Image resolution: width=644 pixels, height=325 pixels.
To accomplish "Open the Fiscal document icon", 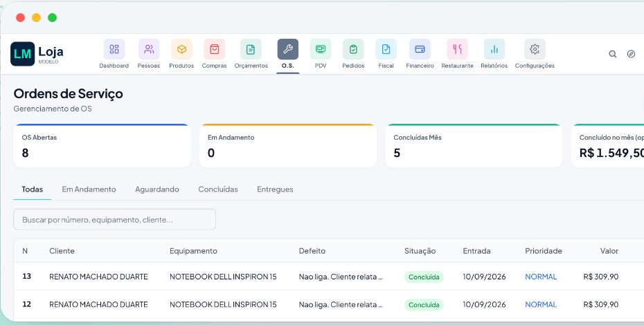I will [386, 50].
